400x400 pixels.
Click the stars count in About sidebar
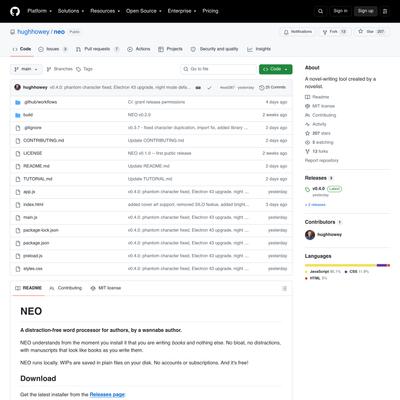click(x=321, y=133)
